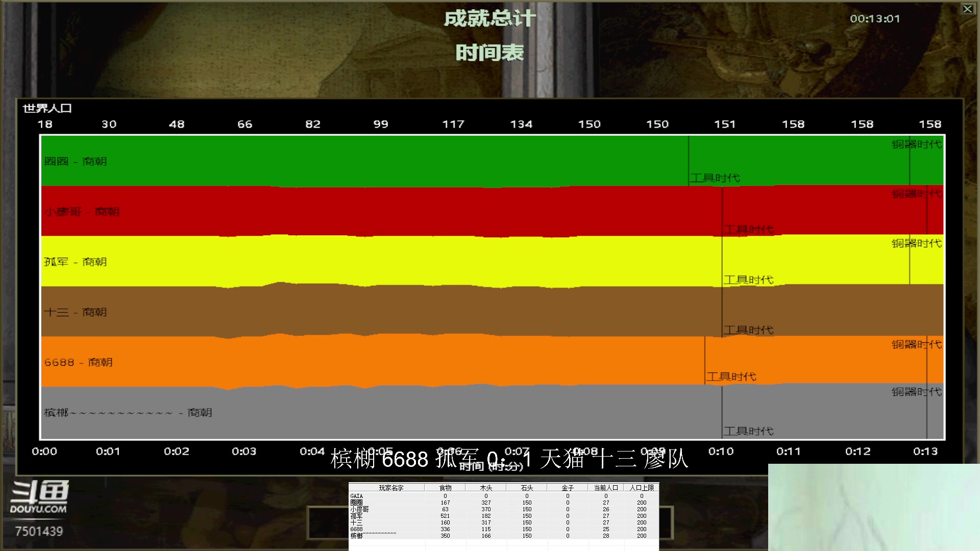Select 孤军 name in resource table
The width and height of the screenshot is (980, 551).
point(356,516)
